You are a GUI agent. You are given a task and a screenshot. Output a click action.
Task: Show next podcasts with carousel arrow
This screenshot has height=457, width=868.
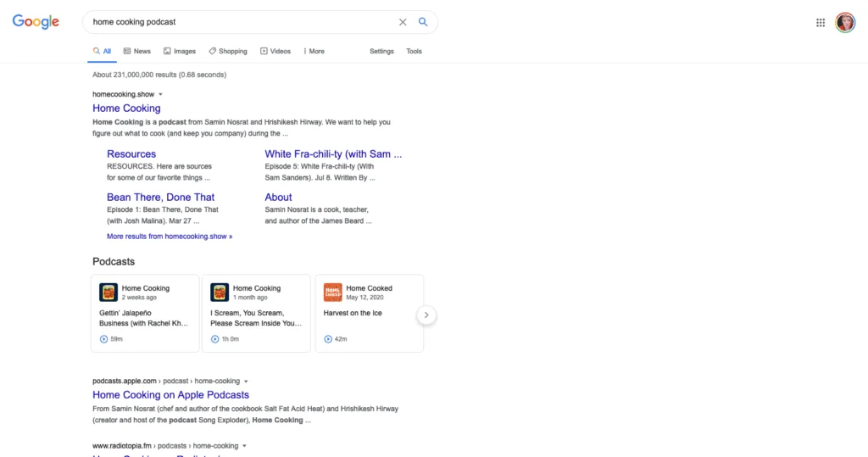[x=426, y=315]
